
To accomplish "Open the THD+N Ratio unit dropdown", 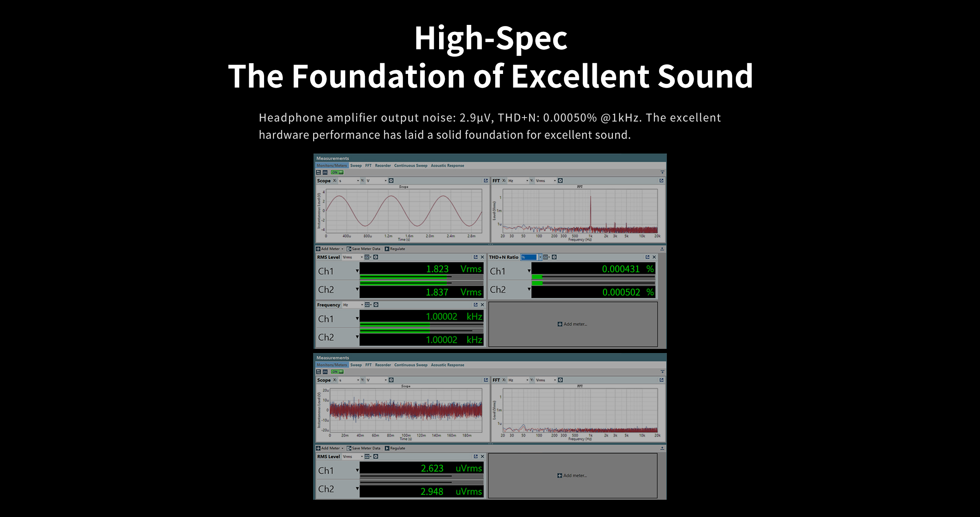I will (x=540, y=257).
